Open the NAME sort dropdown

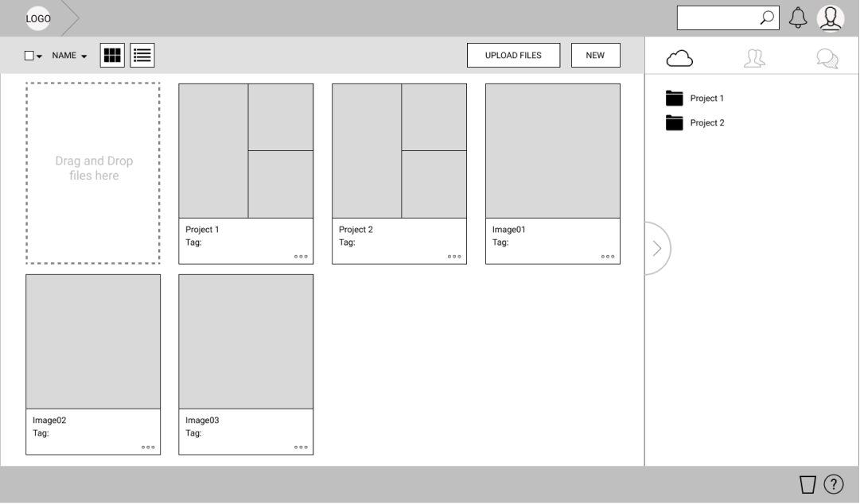[x=70, y=56]
